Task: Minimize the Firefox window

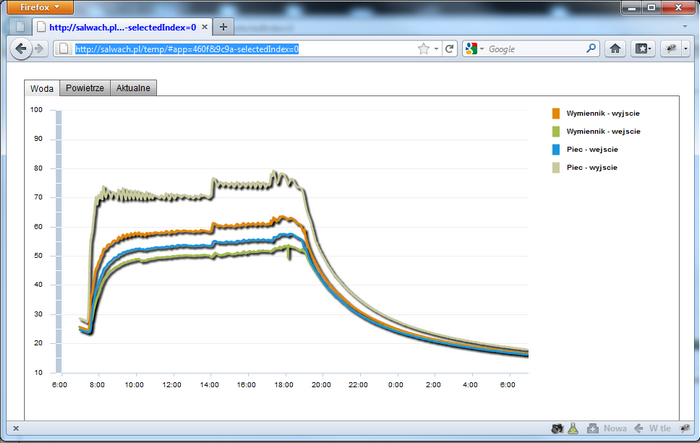Action: [x=632, y=8]
